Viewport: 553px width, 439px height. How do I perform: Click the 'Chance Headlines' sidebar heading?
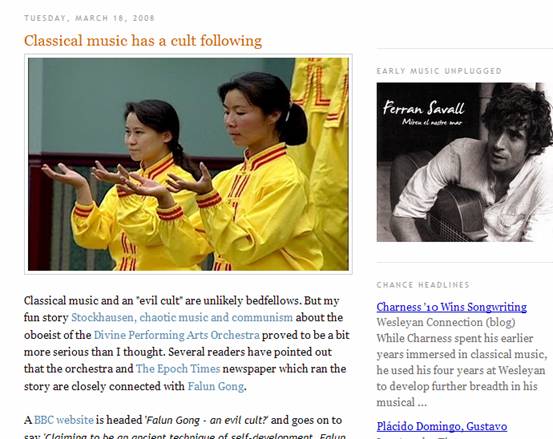coord(423,285)
